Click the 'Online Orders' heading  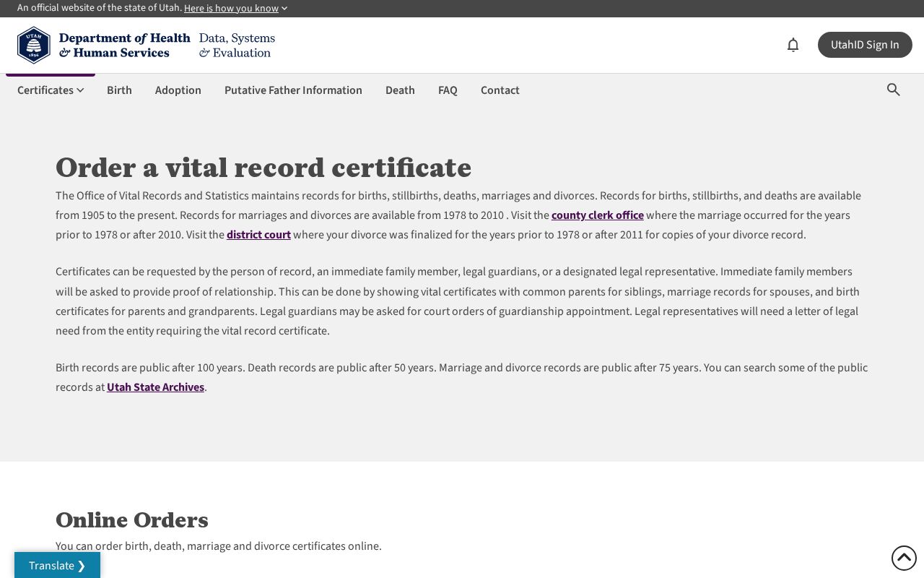[132, 519]
